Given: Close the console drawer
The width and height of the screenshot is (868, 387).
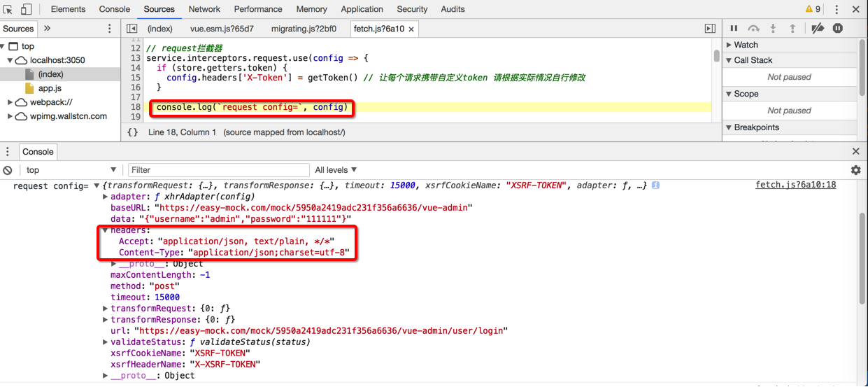Looking at the screenshot, I should coord(855,151).
